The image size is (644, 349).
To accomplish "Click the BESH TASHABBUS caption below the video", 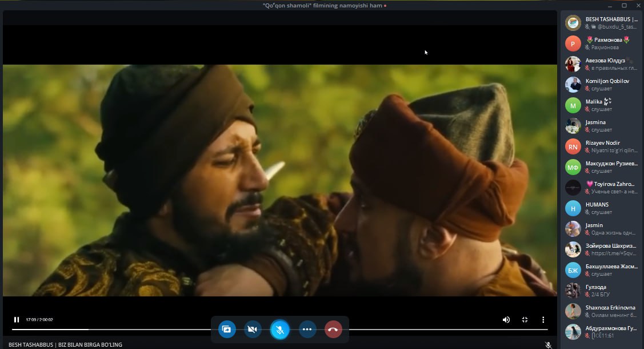I will tap(65, 344).
